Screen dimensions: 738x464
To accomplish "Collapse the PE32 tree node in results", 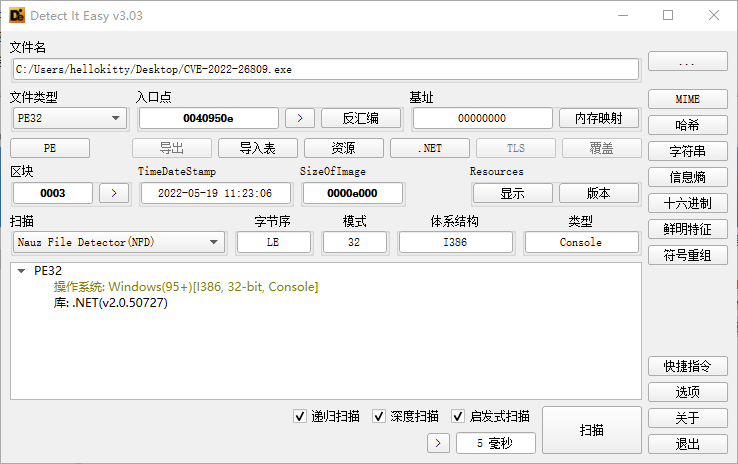I will (22, 271).
